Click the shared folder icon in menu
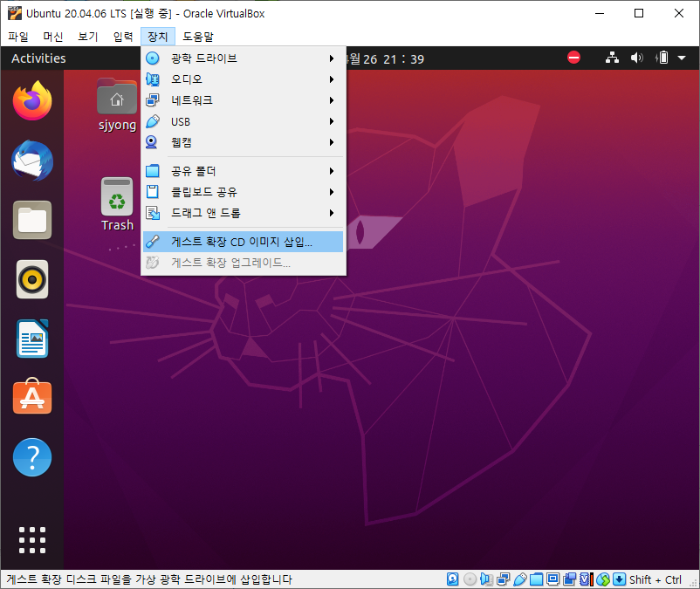Screen dimensions: 700x589 (152, 171)
